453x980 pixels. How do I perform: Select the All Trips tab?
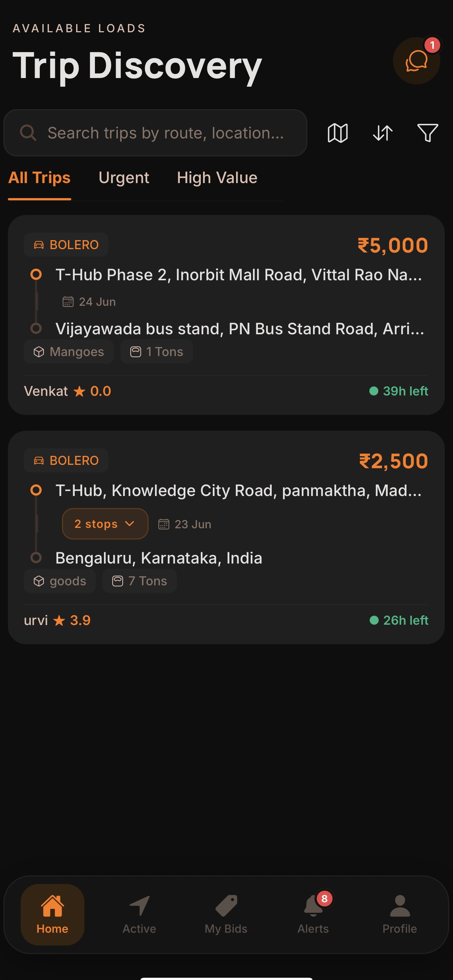(39, 178)
